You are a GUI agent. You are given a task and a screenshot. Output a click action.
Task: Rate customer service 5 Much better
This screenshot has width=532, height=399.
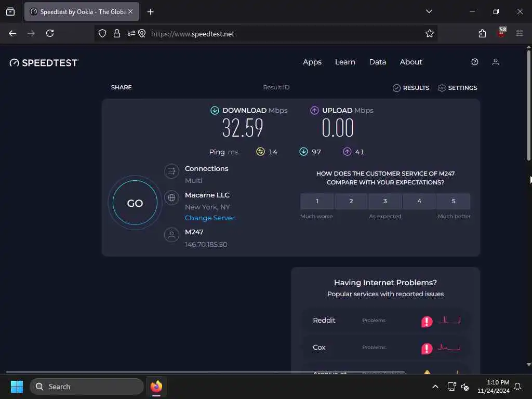tap(454, 201)
